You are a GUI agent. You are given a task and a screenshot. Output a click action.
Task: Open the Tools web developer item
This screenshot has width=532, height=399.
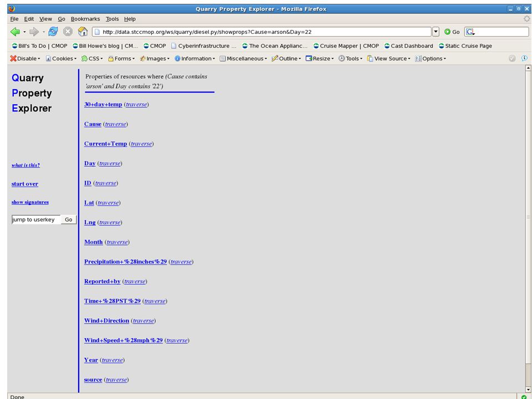[350, 58]
